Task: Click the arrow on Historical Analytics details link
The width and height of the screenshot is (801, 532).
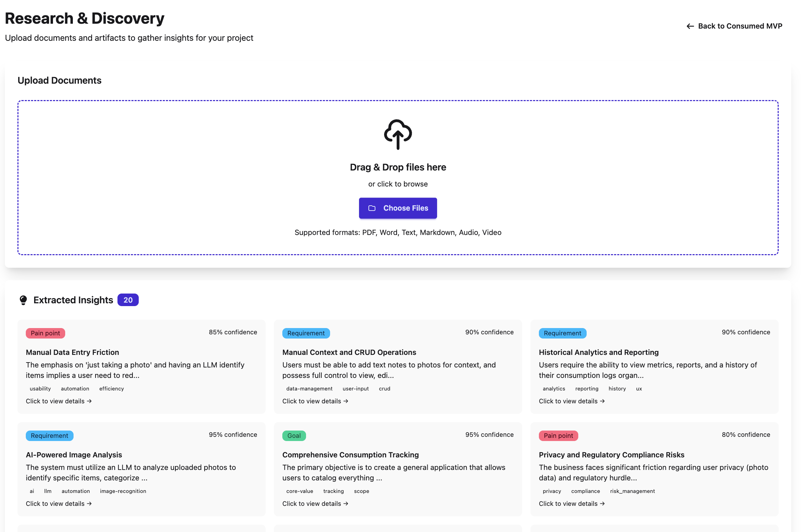Action: tap(602, 401)
